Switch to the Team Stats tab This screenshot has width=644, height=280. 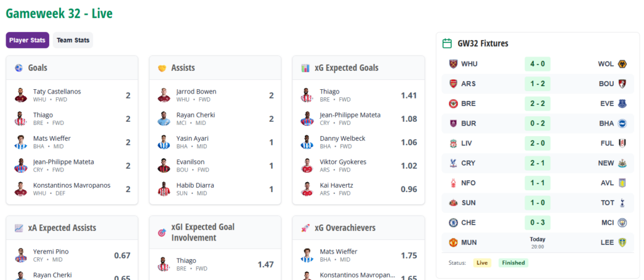73,40
